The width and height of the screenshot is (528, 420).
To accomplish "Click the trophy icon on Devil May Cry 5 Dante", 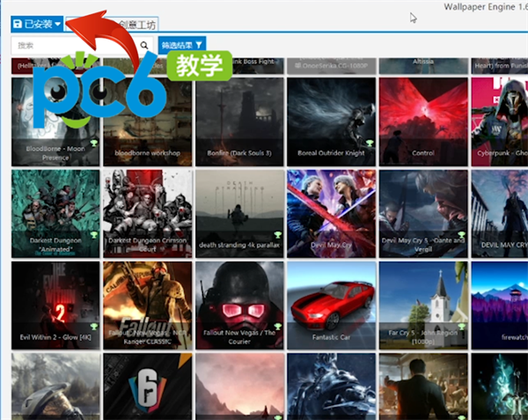I will pos(461,235).
